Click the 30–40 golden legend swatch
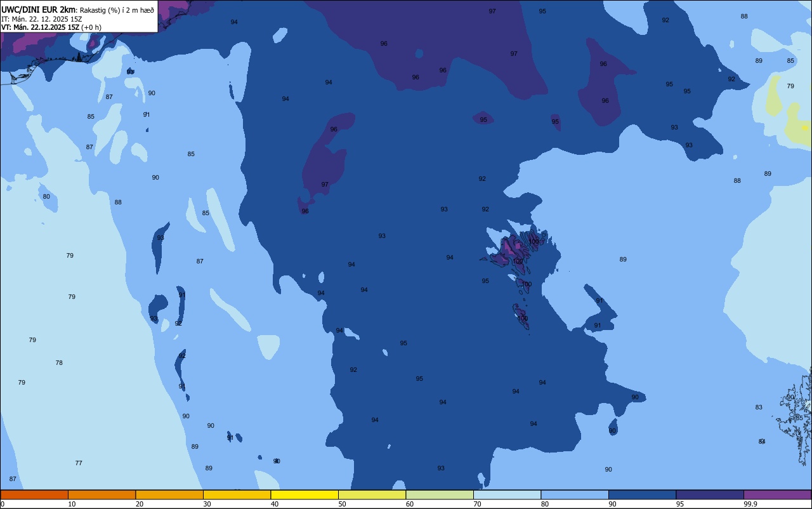Image resolution: width=812 pixels, height=509 pixels. coord(237,494)
